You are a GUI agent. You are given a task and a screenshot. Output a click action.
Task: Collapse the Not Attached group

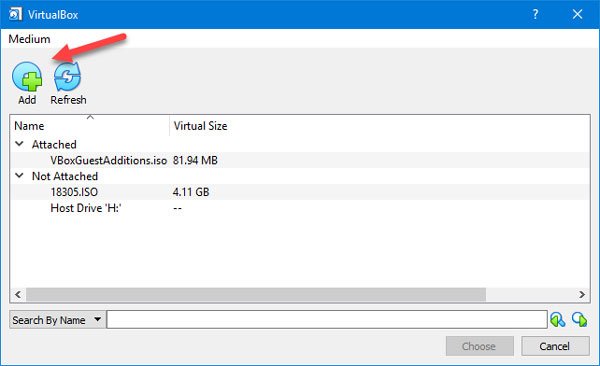pos(19,176)
